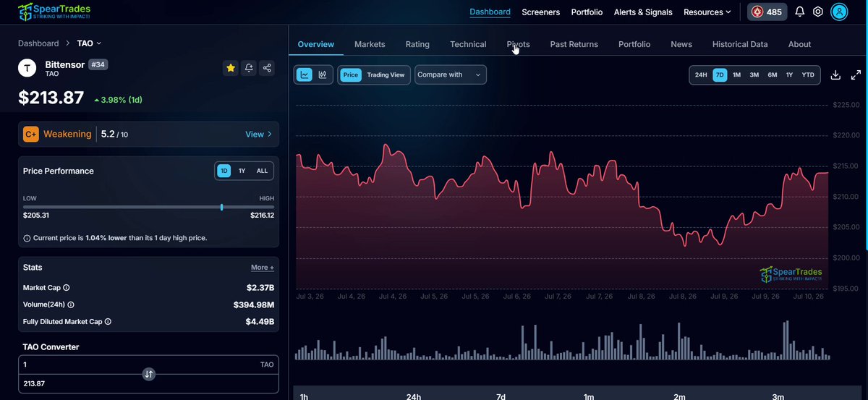This screenshot has width=868, height=400.
Task: Set Price Performance to ALL
Action: pos(262,171)
